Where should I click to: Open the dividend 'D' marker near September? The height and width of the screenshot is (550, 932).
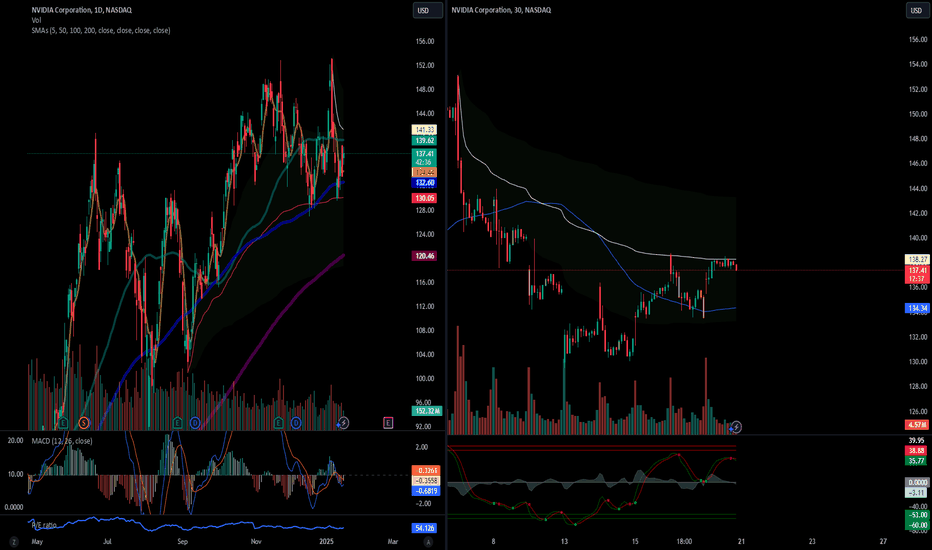coord(194,423)
